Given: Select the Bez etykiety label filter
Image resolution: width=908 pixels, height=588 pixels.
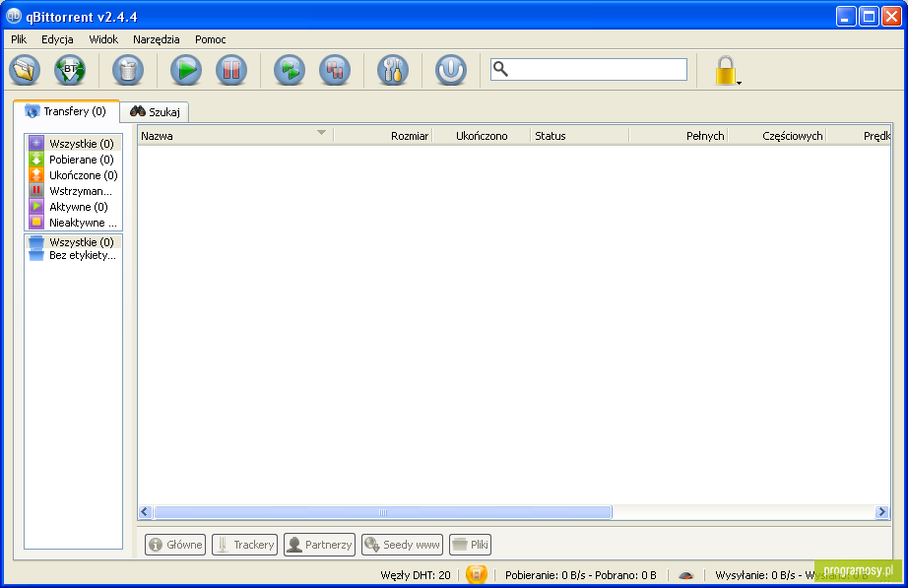Looking at the screenshot, I should [x=74, y=255].
